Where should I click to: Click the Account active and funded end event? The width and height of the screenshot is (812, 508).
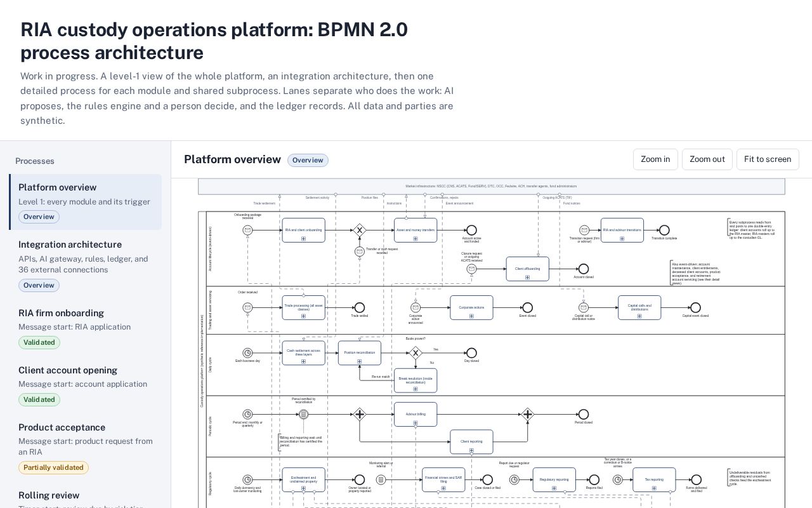[x=471, y=230]
